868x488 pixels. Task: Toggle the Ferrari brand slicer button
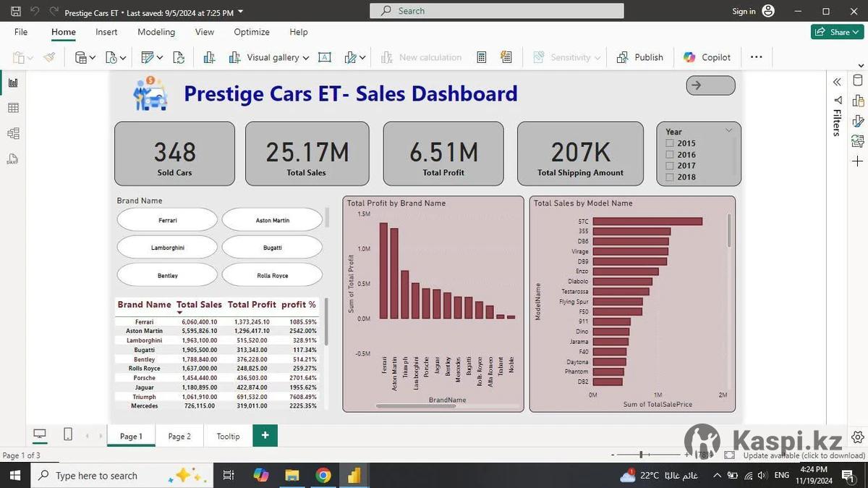click(167, 220)
